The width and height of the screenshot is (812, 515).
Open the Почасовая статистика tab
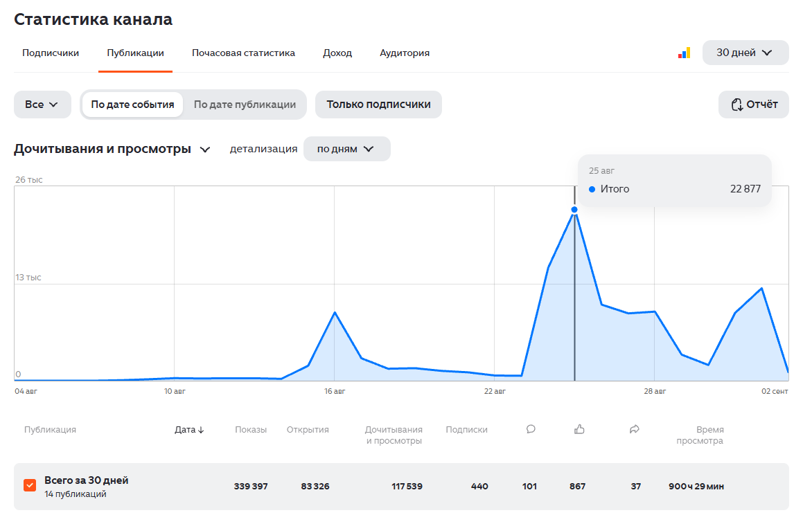pos(243,53)
